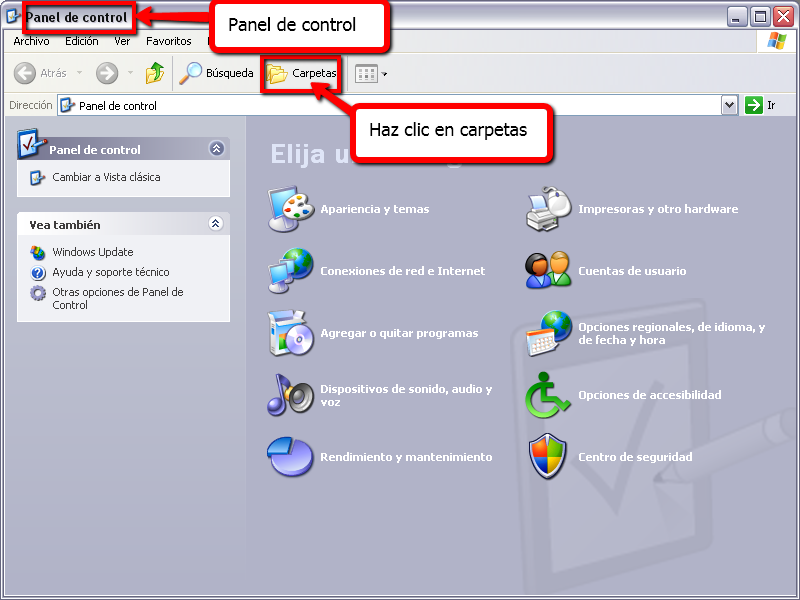
Task: Open the Ayuda y soporte técnico link
Action: [x=111, y=272]
